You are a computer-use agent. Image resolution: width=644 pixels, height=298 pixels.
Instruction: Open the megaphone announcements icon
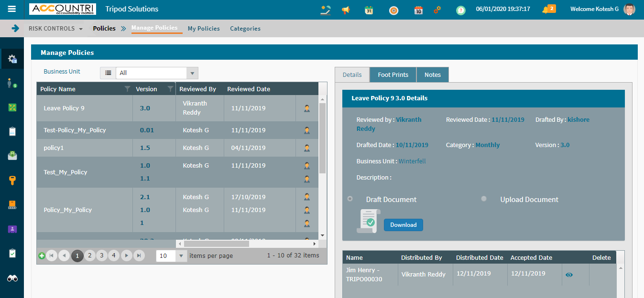[346, 10]
